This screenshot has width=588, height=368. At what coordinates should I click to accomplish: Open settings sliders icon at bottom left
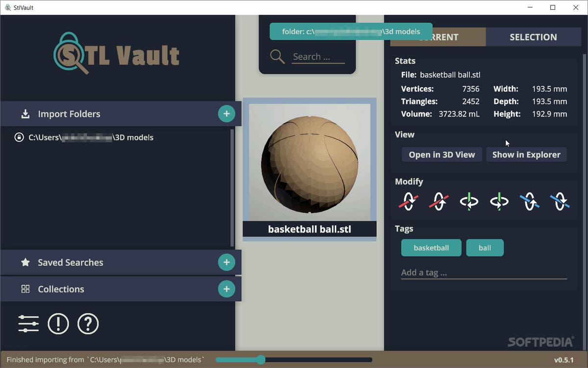28,324
